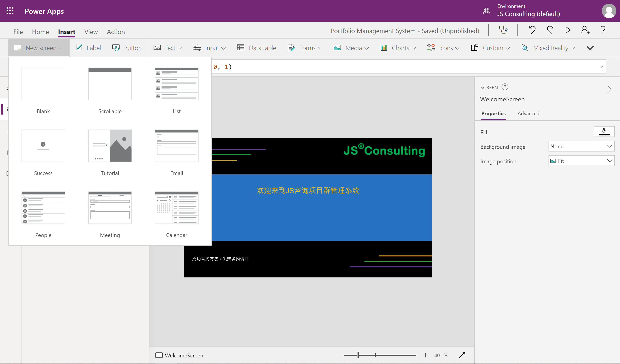This screenshot has height=364, width=620.
Task: Open the View menu
Action: (91, 32)
